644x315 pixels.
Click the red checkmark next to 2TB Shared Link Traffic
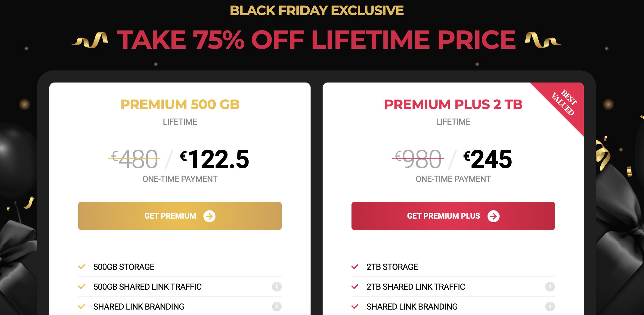(355, 287)
